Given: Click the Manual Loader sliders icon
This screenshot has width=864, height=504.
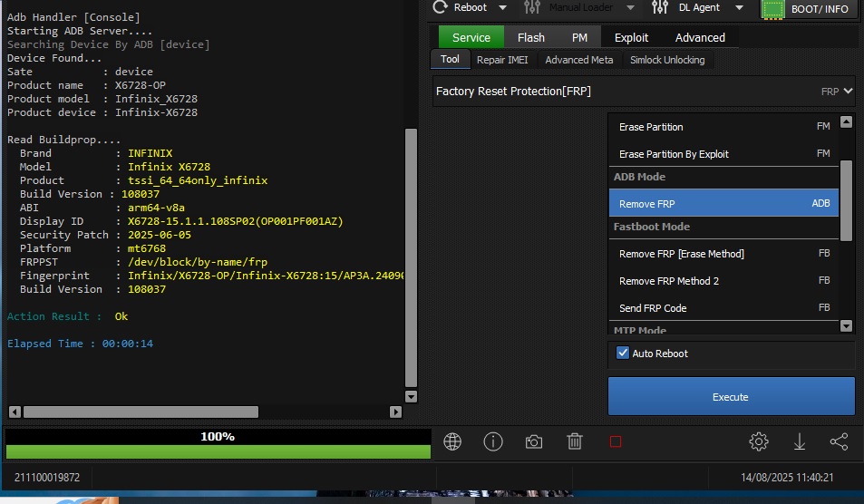Looking at the screenshot, I should point(532,7).
